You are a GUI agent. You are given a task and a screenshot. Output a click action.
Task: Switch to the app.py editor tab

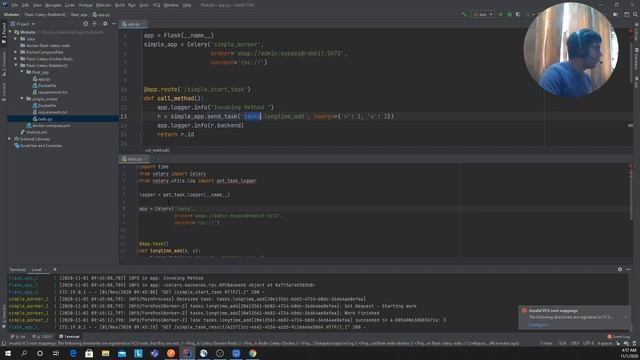133,24
